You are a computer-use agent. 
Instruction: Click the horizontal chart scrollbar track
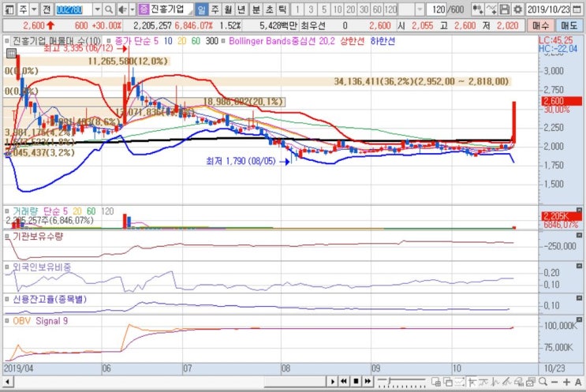[x=170, y=382]
